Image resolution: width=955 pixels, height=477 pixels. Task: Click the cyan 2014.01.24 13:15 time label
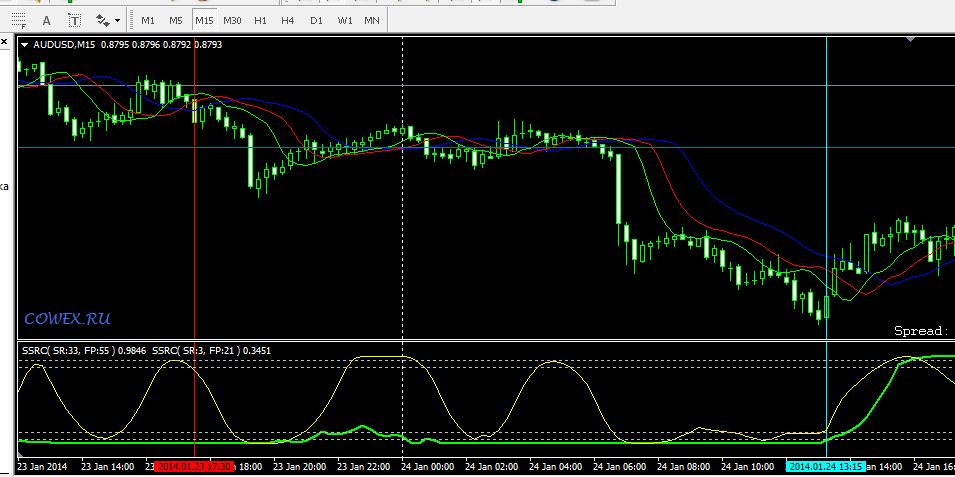pyautogui.click(x=826, y=467)
